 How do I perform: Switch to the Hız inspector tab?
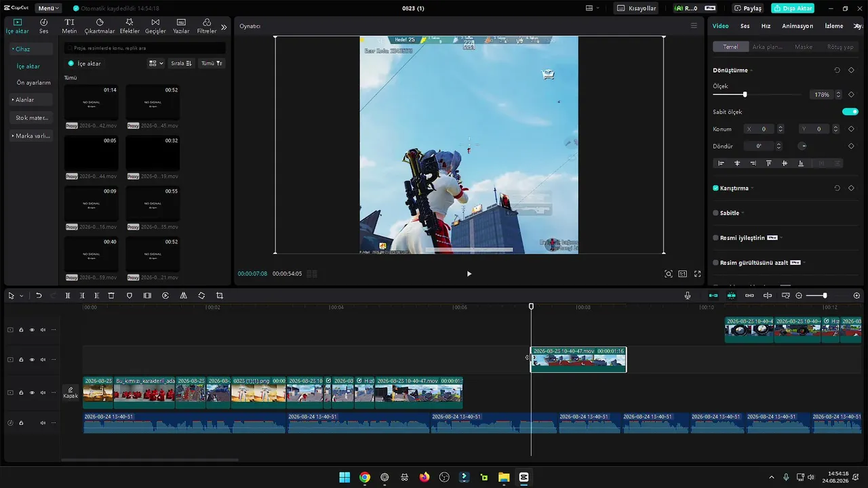[766, 26]
